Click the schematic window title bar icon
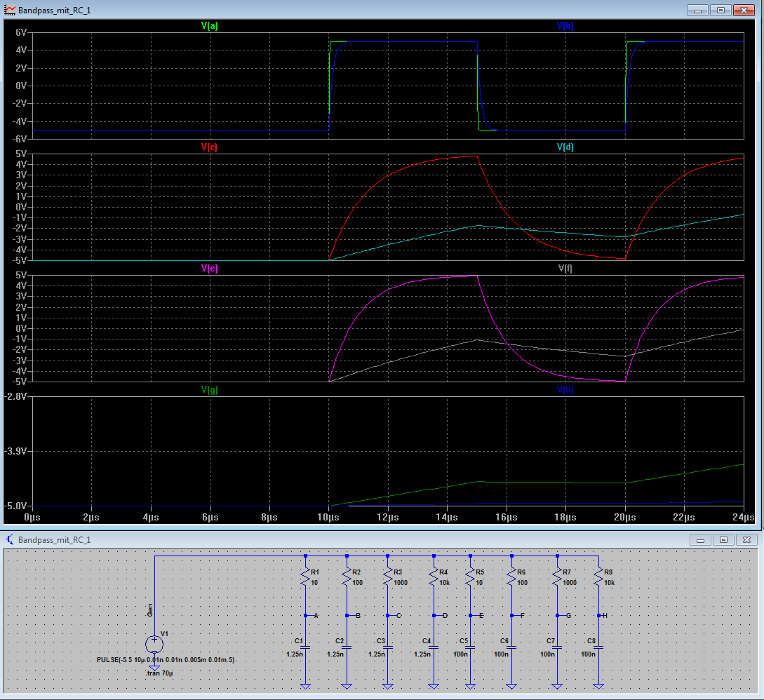This screenshot has height=700, width=764. click(10, 539)
